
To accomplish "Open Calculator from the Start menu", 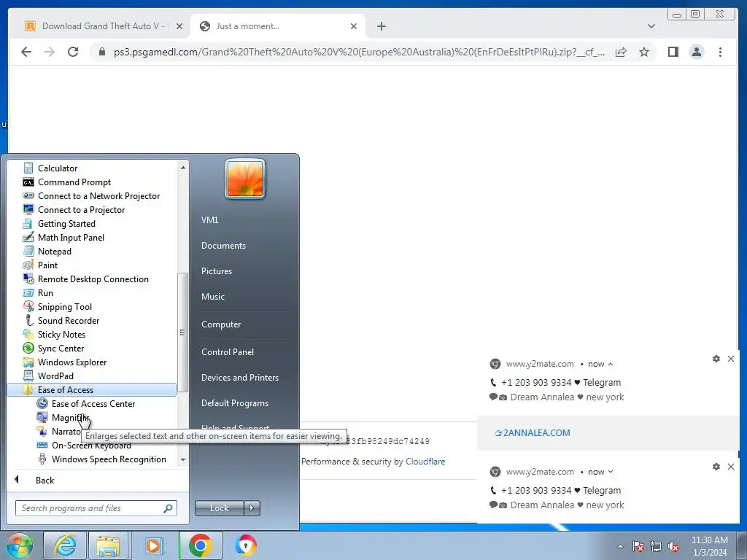I will (57, 168).
